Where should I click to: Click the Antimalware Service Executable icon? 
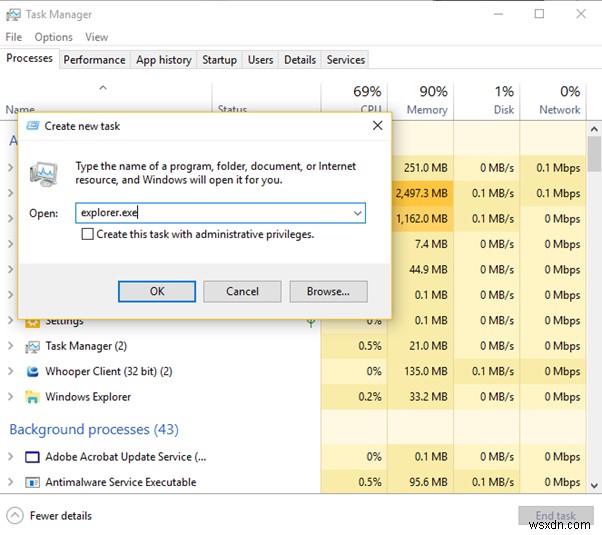(32, 482)
